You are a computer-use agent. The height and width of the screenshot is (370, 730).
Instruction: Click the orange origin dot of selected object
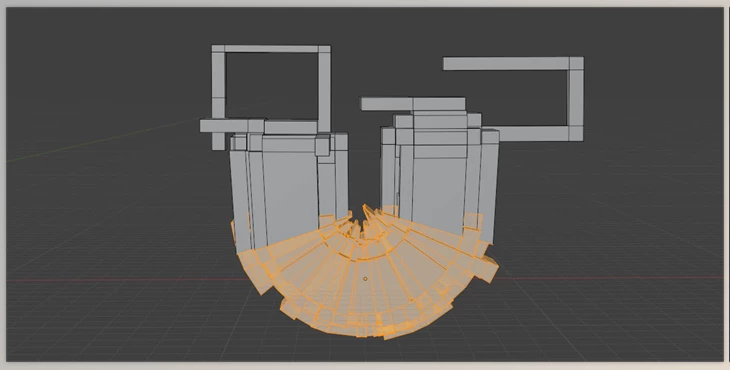coord(365,279)
